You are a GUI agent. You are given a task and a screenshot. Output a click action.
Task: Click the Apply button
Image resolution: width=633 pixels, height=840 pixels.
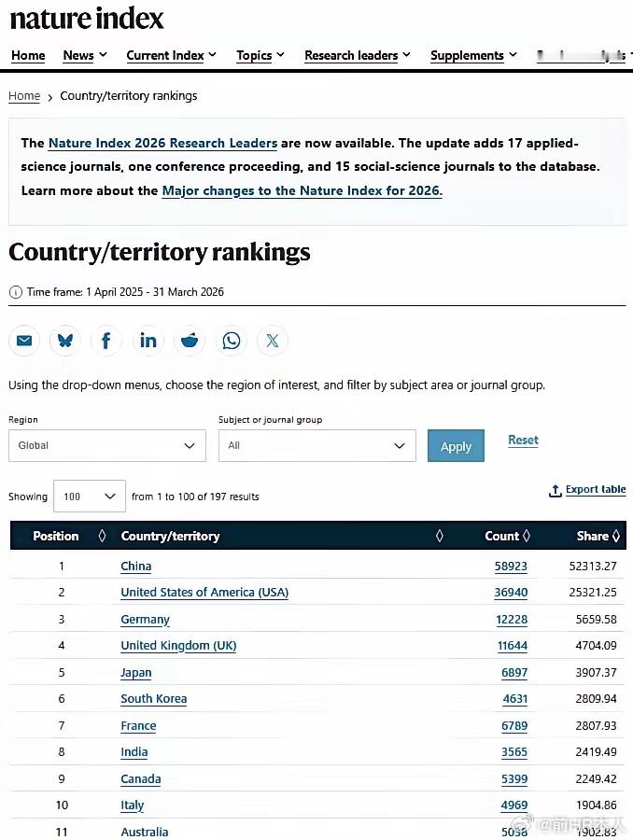[456, 445]
